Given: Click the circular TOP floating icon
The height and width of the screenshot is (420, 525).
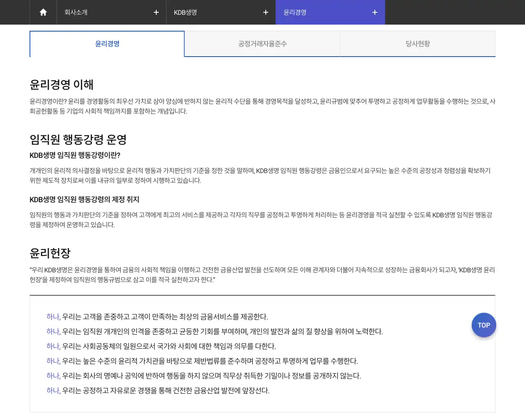Looking at the screenshot, I should 484,325.
